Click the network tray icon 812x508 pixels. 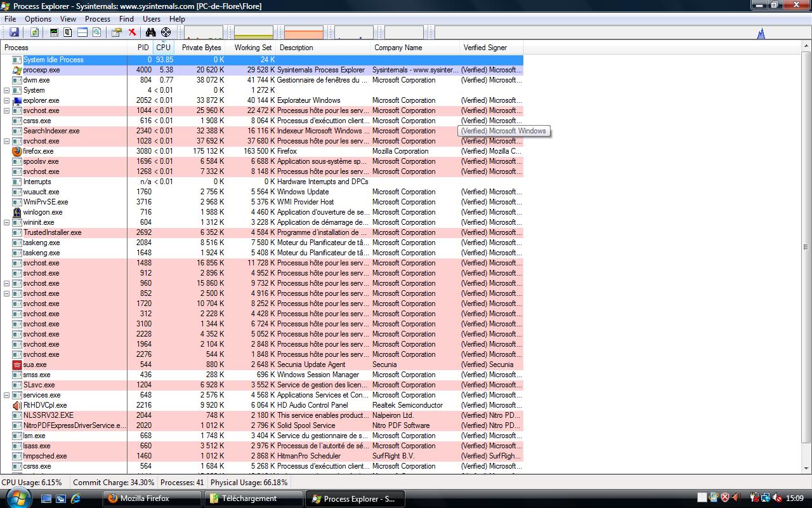click(765, 498)
